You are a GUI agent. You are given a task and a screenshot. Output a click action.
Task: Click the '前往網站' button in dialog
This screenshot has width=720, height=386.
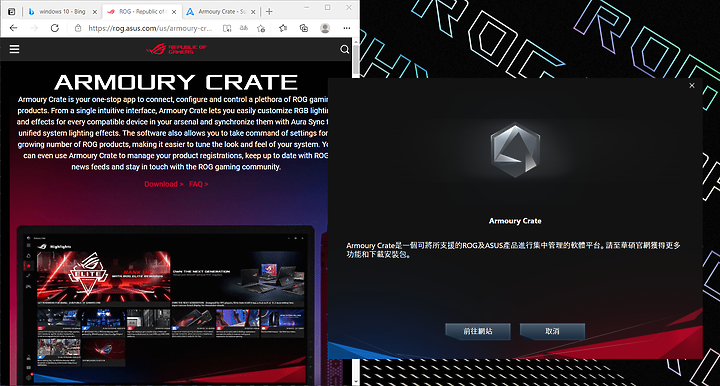coord(478,331)
